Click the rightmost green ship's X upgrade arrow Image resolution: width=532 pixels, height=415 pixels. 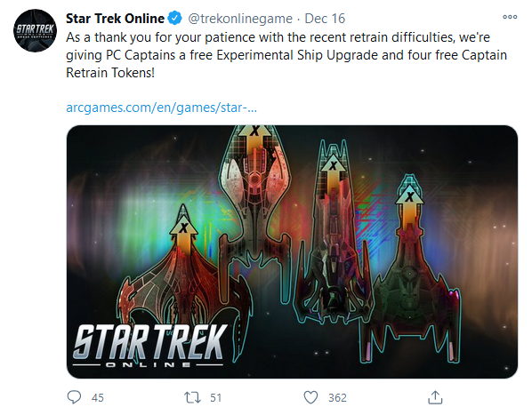409,205
